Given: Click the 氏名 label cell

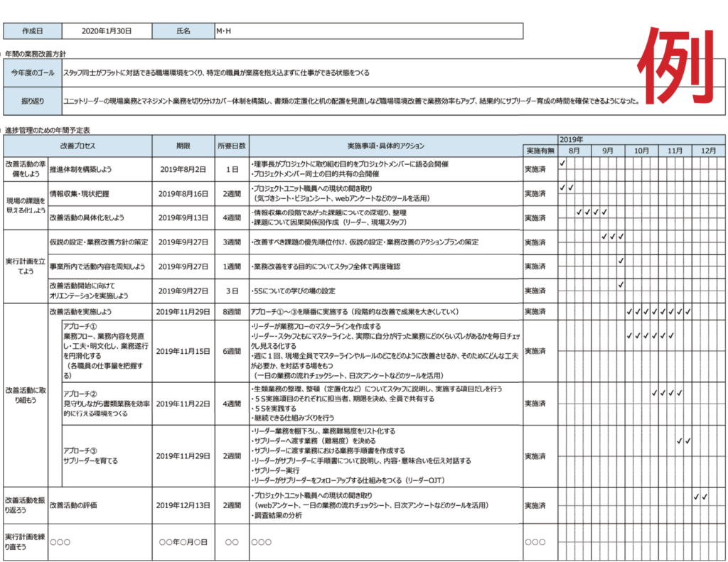Looking at the screenshot, I should coord(183,31).
